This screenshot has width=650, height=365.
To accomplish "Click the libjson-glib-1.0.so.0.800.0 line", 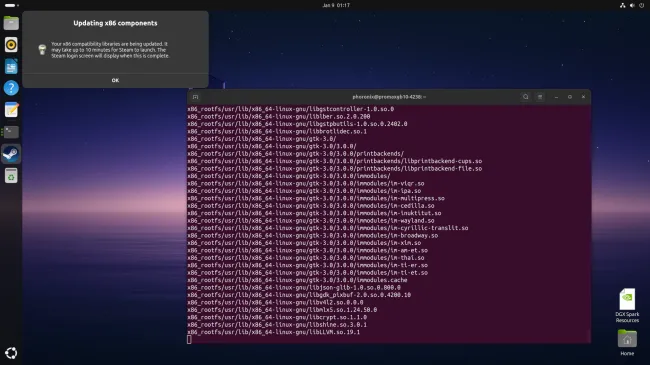I will click(294, 288).
